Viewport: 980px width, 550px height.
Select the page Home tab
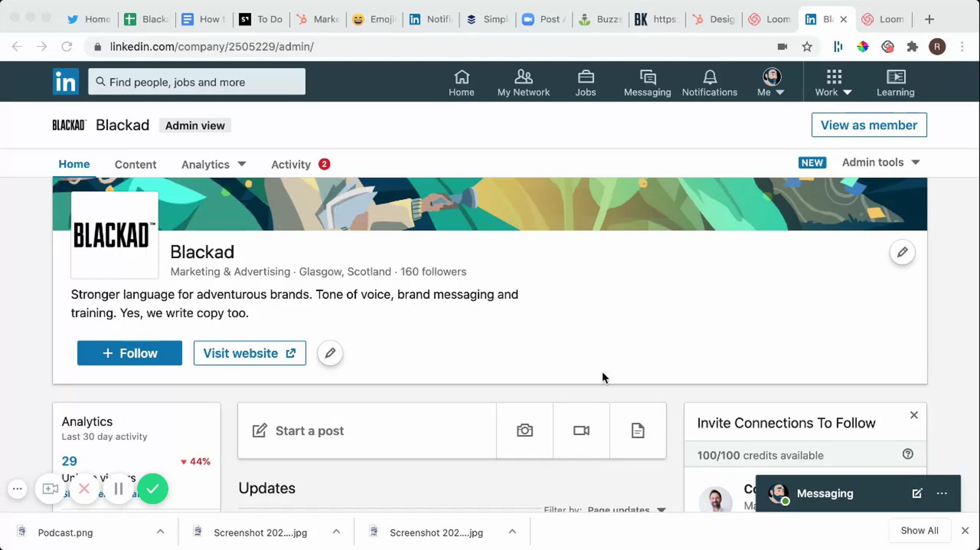pyautogui.click(x=74, y=164)
